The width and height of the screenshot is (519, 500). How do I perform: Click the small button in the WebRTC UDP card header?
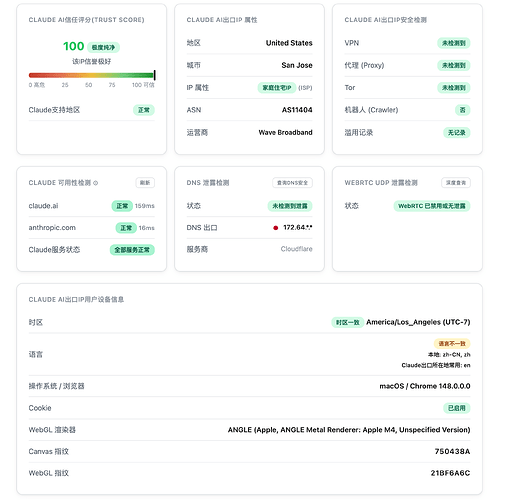pyautogui.click(x=456, y=183)
